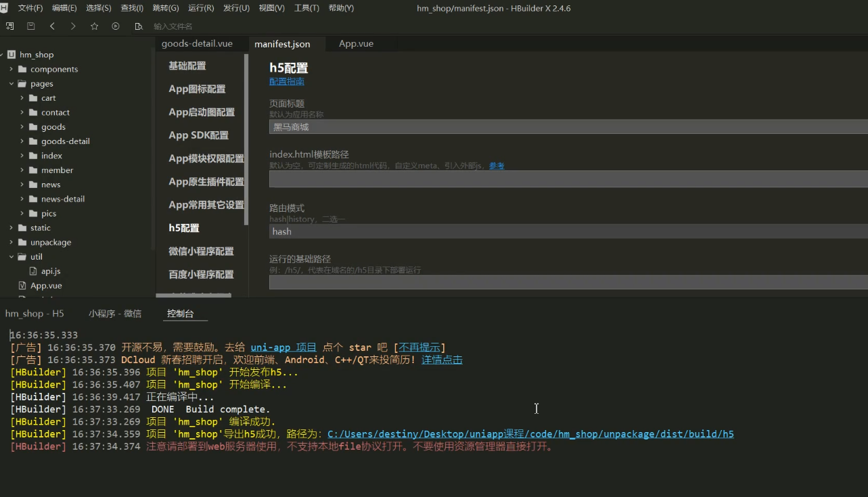
Task: Click the uni-app 项目 link in console
Action: [283, 348]
